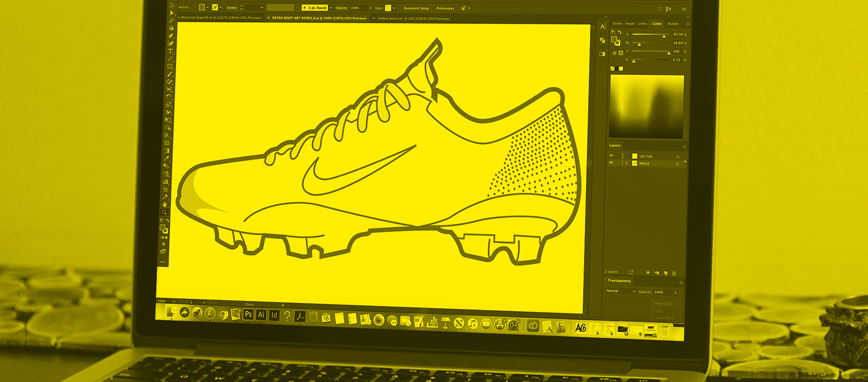Open Color panel options menu
Image resolution: width=868 pixels, height=382 pixels.
click(688, 24)
